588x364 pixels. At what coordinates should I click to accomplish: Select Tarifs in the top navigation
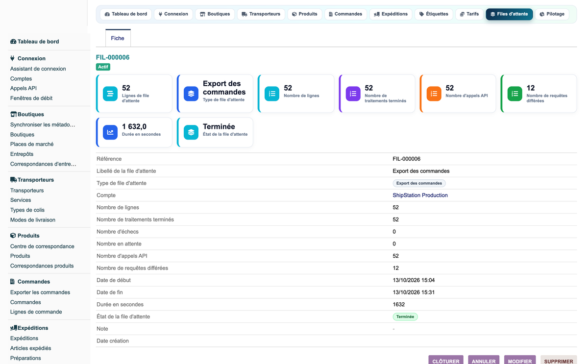coord(469,14)
